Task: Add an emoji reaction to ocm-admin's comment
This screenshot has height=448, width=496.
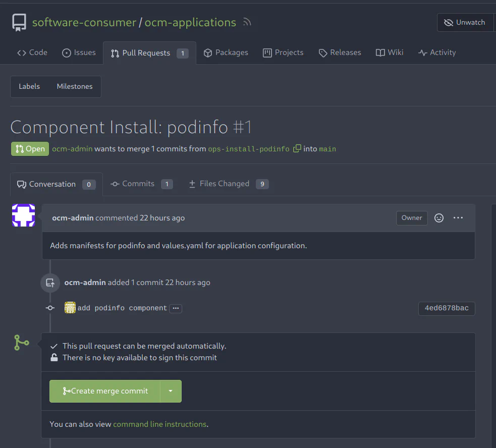Action: pos(438,217)
